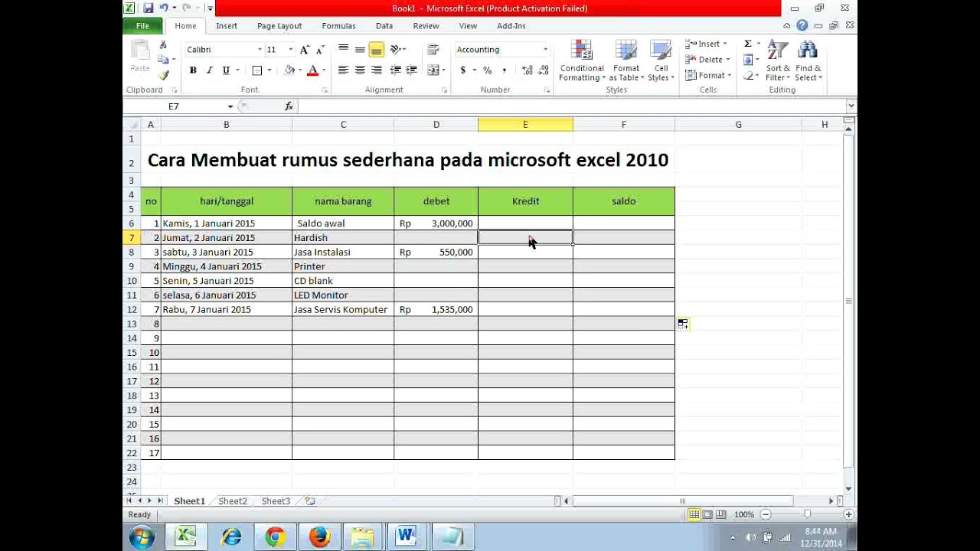The image size is (980, 551).
Task: Click Accounting Number Format dollar icon
Action: 463,70
